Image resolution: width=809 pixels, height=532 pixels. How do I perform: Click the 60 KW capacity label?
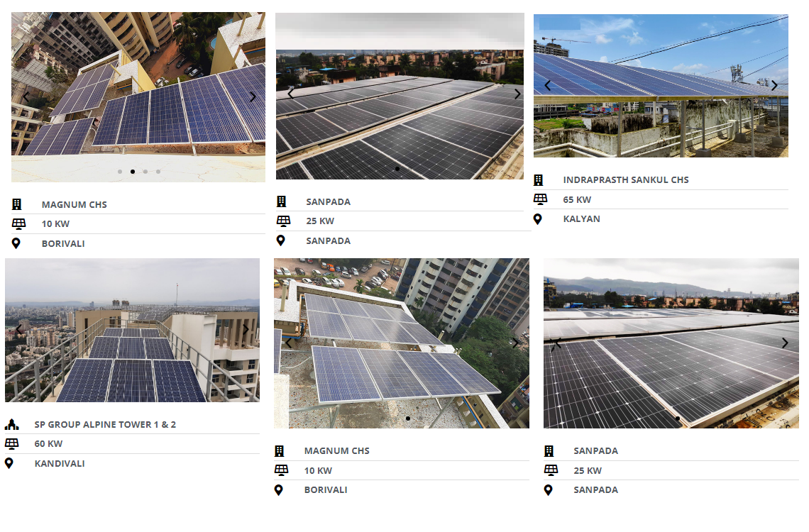point(48,444)
